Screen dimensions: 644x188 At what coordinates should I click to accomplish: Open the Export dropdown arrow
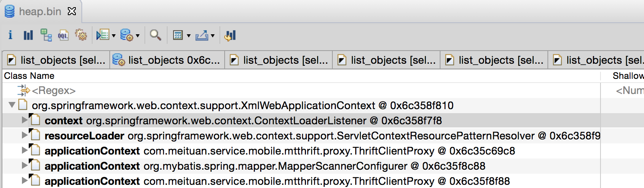213,36
